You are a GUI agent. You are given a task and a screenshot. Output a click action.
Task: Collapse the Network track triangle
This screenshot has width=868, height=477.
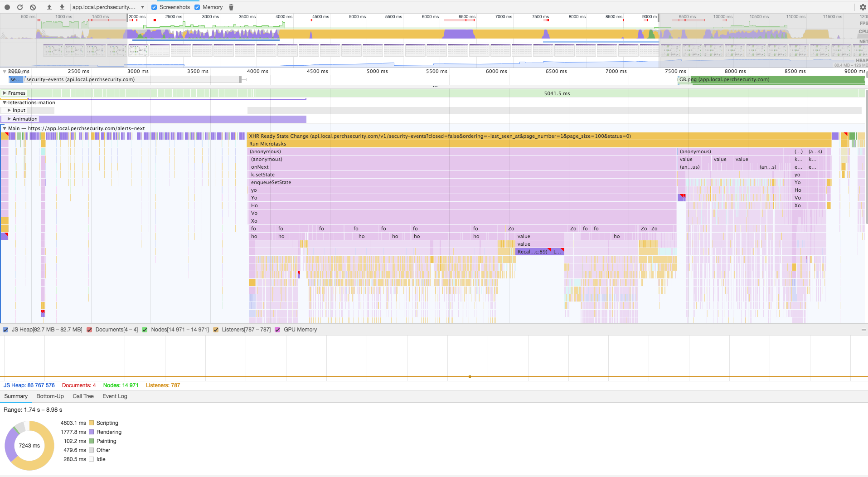pos(5,72)
